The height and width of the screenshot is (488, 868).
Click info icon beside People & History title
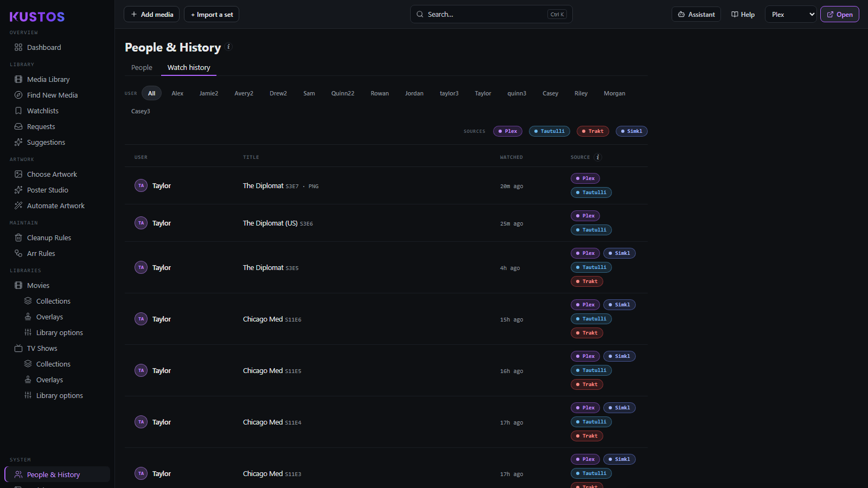pyautogui.click(x=228, y=47)
